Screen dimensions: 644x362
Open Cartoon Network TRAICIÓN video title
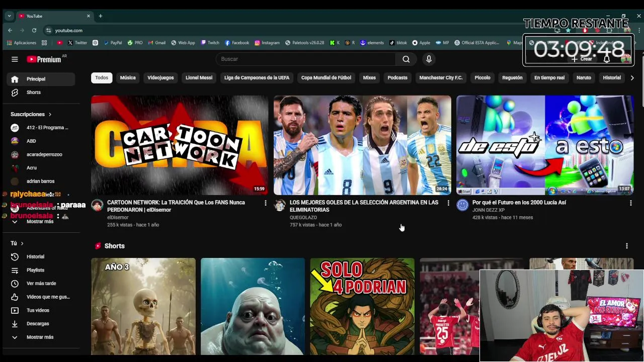coord(176,206)
